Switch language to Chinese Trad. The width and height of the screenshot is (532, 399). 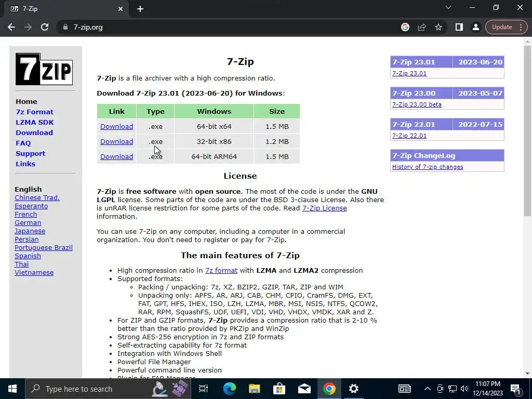point(37,198)
